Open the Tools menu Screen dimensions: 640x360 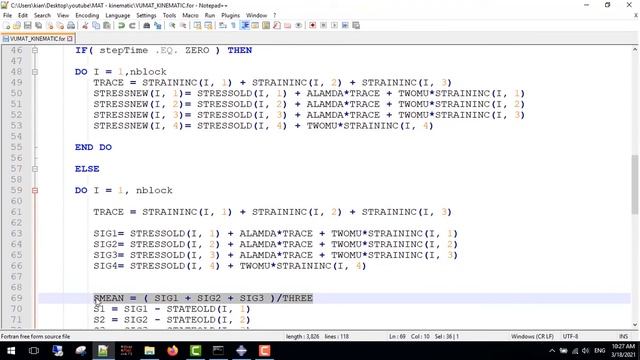click(x=169, y=16)
